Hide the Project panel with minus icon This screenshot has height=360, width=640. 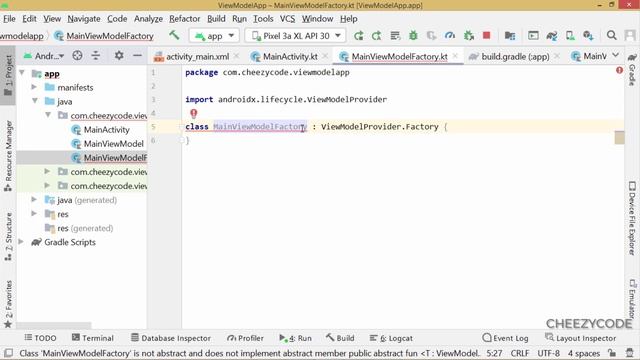pyautogui.click(x=138, y=56)
